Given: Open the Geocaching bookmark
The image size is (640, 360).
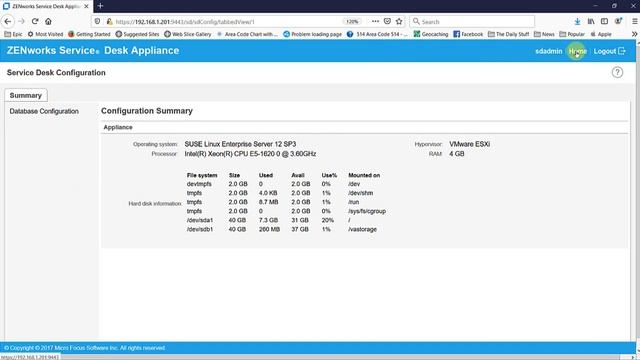Looking at the screenshot, I should 431,34.
